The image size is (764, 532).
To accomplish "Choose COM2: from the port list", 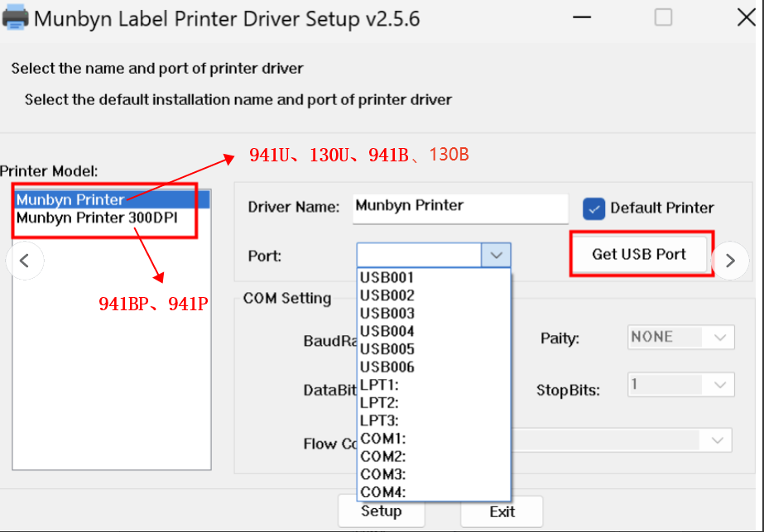I will 434,457.
